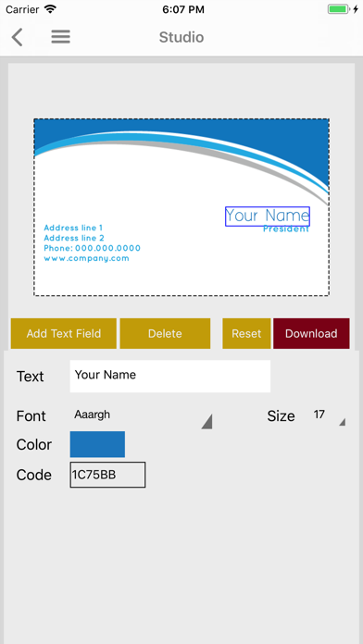Select the 'www.company.com' text
Viewport: 363px width, 644px height.
[86, 258]
